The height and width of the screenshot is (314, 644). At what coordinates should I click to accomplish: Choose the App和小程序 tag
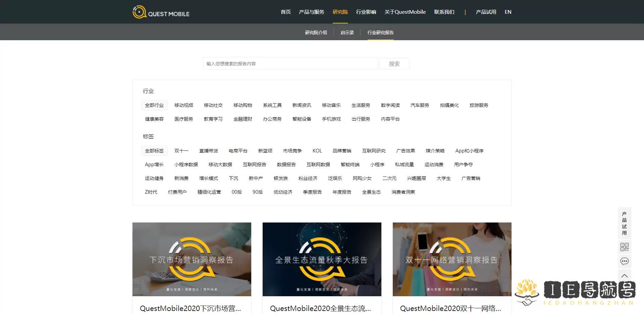coord(470,151)
